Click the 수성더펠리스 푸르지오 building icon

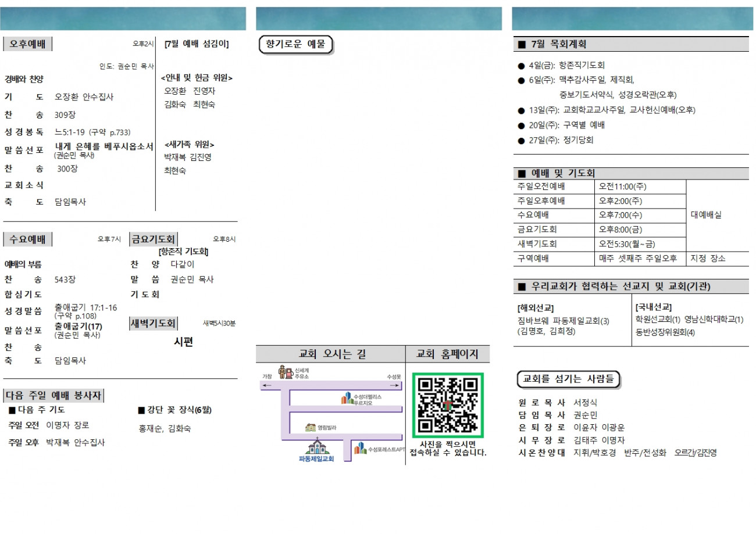pyautogui.click(x=347, y=398)
